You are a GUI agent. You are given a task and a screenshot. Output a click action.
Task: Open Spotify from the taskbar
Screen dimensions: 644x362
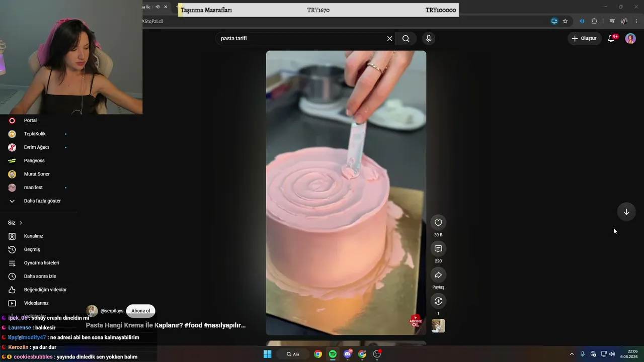333,354
